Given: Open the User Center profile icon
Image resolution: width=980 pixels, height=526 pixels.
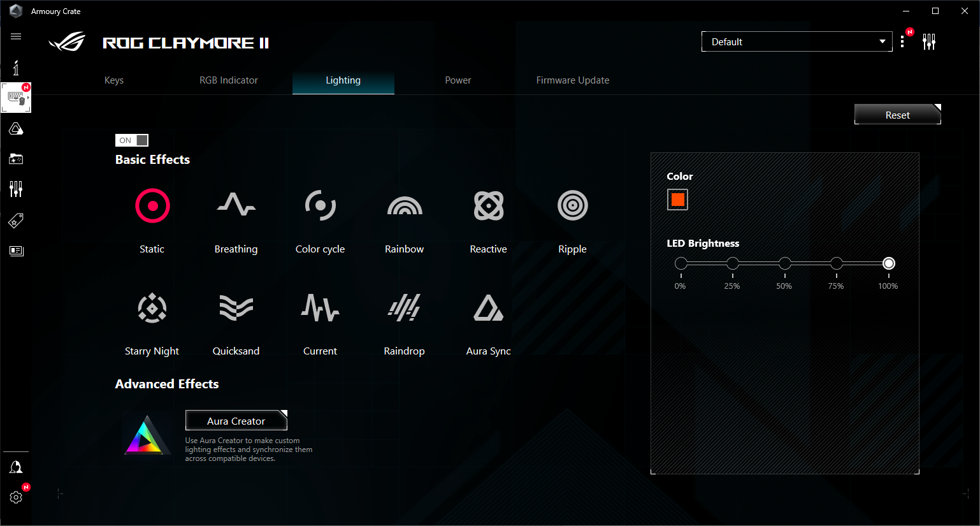Looking at the screenshot, I should point(16,467).
